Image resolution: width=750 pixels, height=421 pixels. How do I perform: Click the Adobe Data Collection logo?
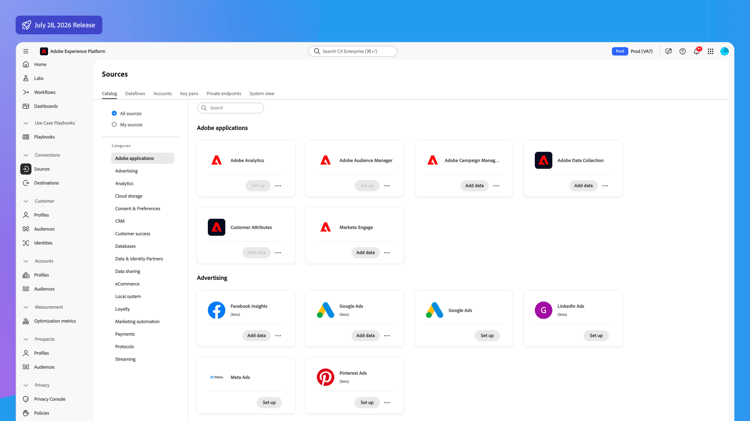point(543,160)
